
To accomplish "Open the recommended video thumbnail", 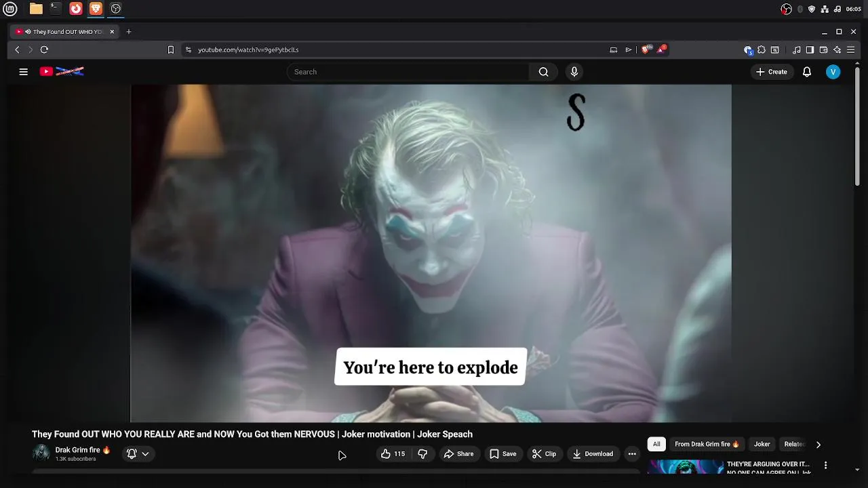I will click(686, 467).
